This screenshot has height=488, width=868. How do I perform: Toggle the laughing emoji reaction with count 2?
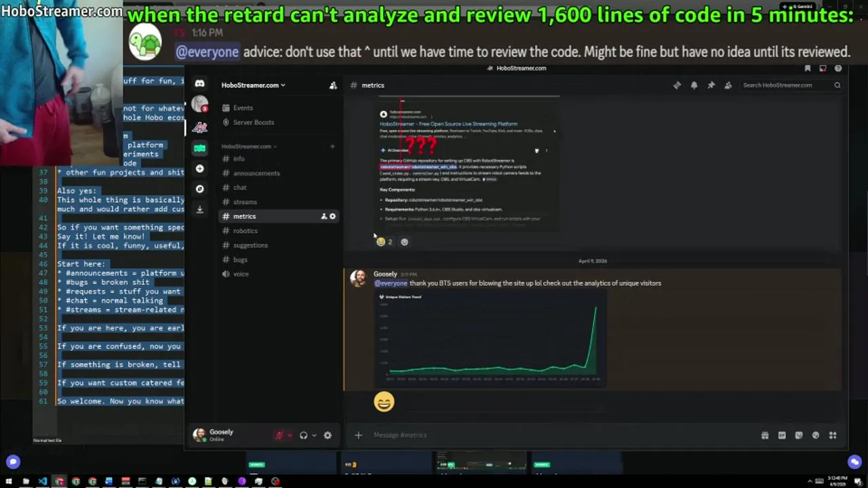click(x=384, y=242)
